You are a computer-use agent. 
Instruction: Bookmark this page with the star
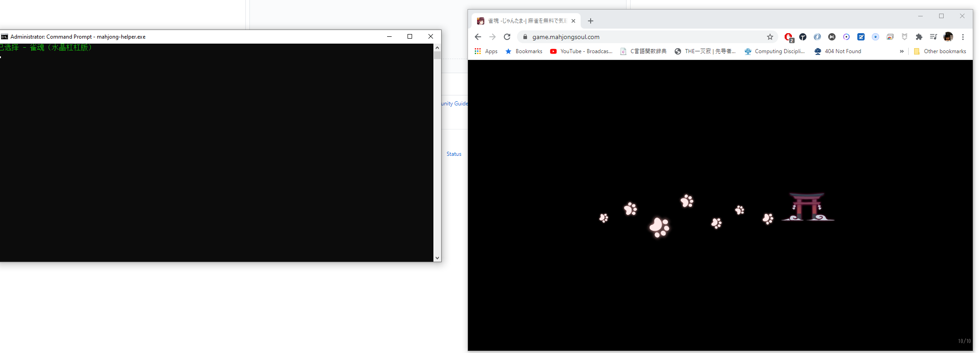pos(770,37)
